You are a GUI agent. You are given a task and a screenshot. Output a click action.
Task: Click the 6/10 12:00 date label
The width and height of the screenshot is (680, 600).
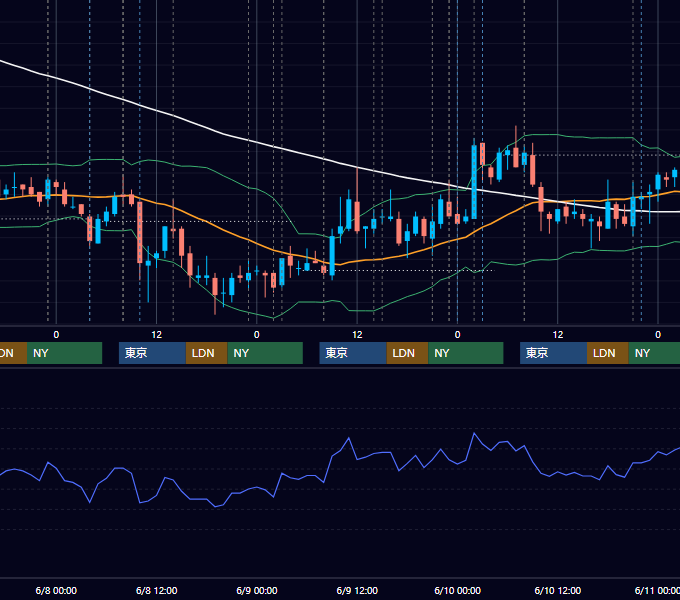(558, 590)
